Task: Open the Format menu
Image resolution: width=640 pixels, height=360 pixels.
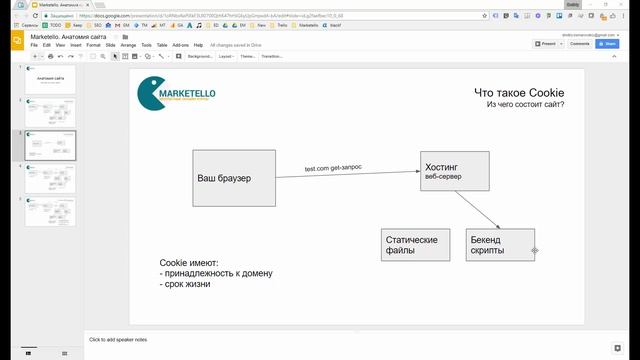Action: pyautogui.click(x=93, y=45)
